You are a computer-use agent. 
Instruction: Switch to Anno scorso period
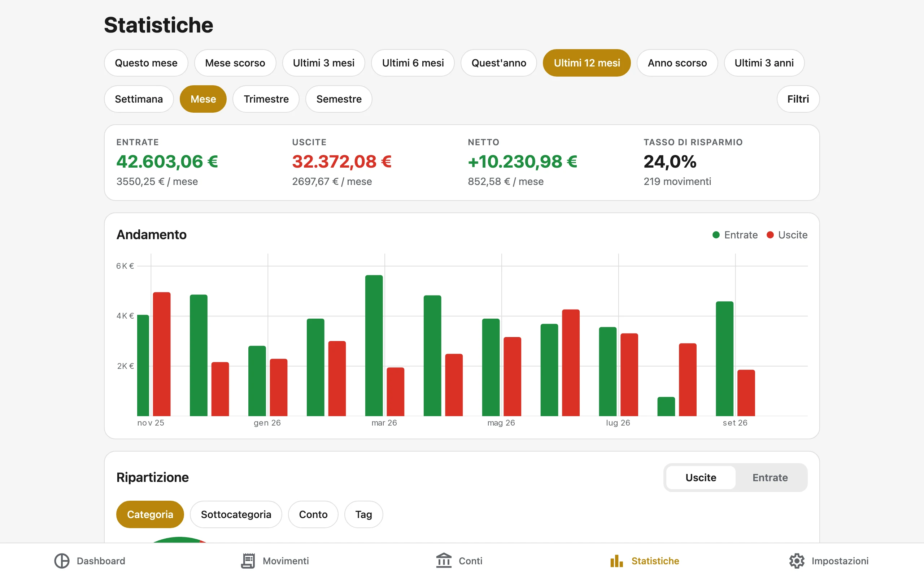coord(677,63)
